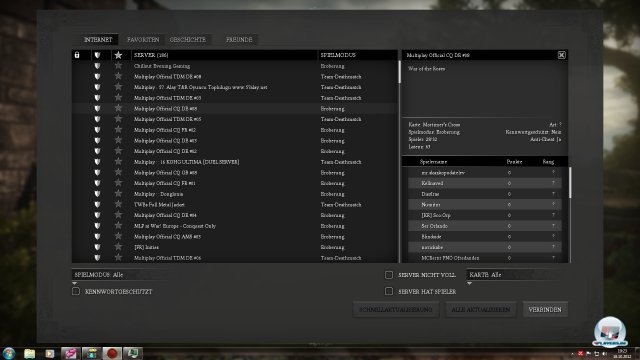The image size is (640, 360).
Task: Click player Ser Orlando in the list
Action: point(485,226)
